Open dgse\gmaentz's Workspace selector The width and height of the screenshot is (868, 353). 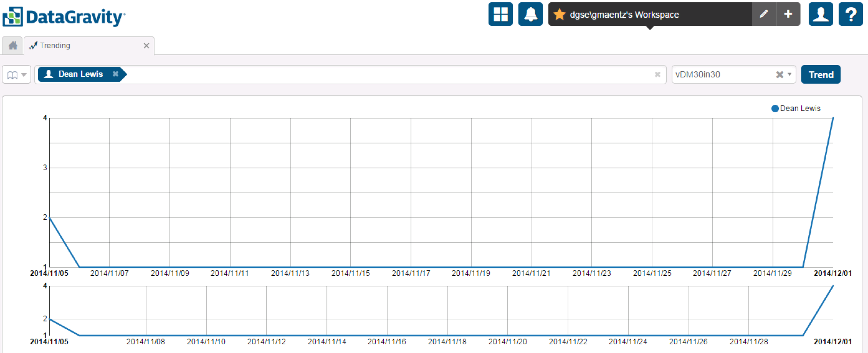(x=650, y=15)
